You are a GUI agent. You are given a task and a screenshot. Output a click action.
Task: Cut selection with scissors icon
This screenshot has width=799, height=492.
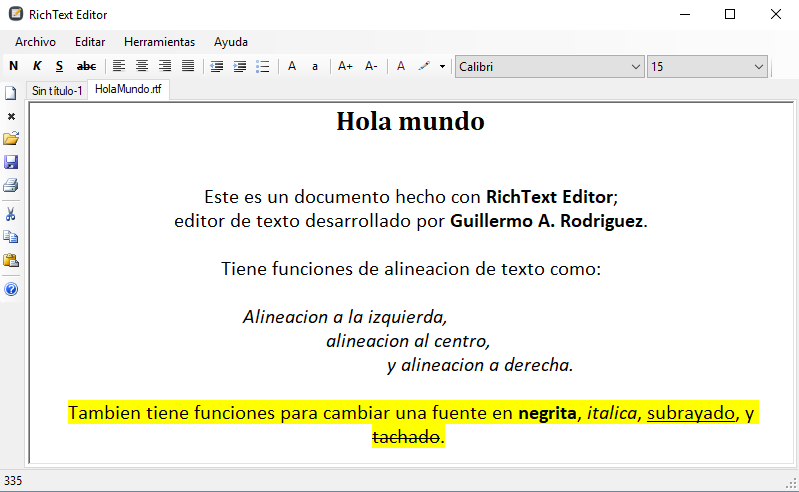pyautogui.click(x=11, y=214)
